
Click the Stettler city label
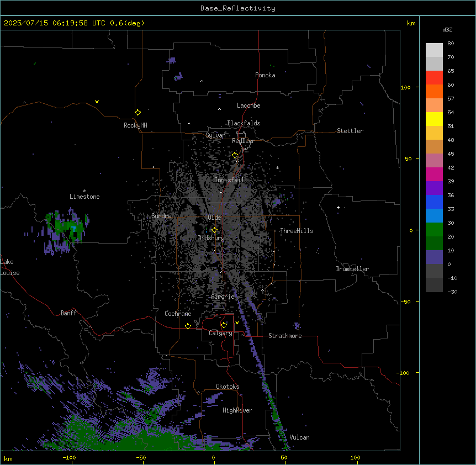tap(350, 131)
